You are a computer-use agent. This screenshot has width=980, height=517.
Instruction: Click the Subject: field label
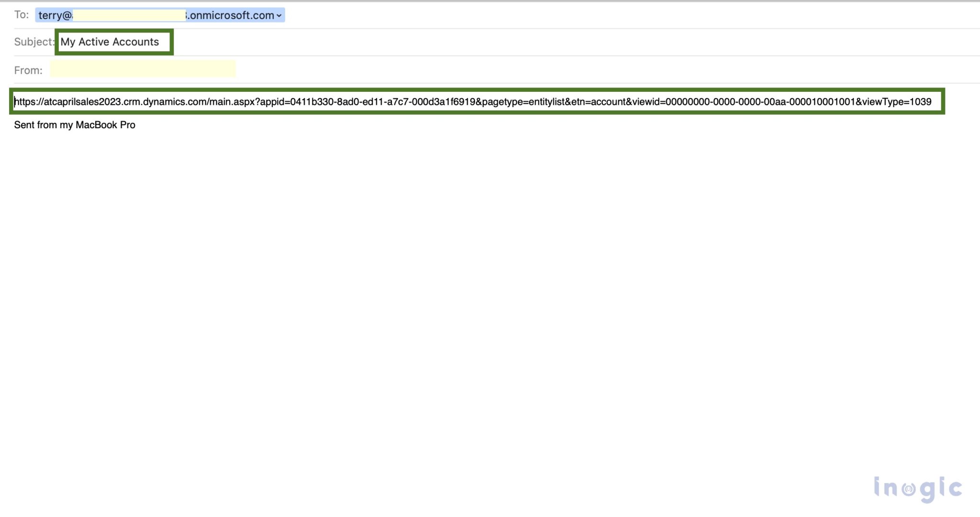[x=33, y=42]
